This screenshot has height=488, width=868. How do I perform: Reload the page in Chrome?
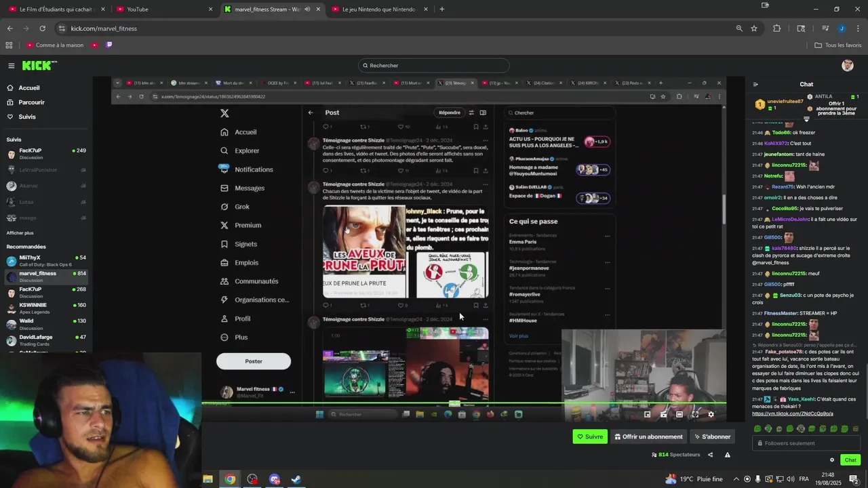click(42, 28)
